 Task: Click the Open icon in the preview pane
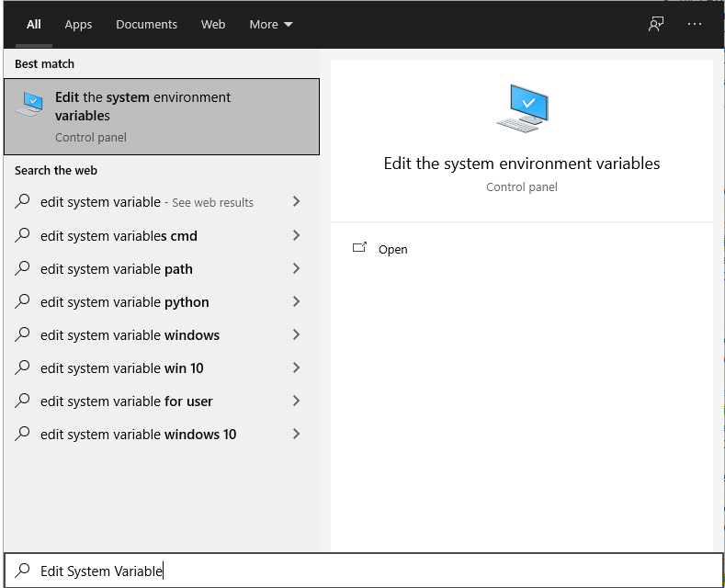(x=360, y=248)
